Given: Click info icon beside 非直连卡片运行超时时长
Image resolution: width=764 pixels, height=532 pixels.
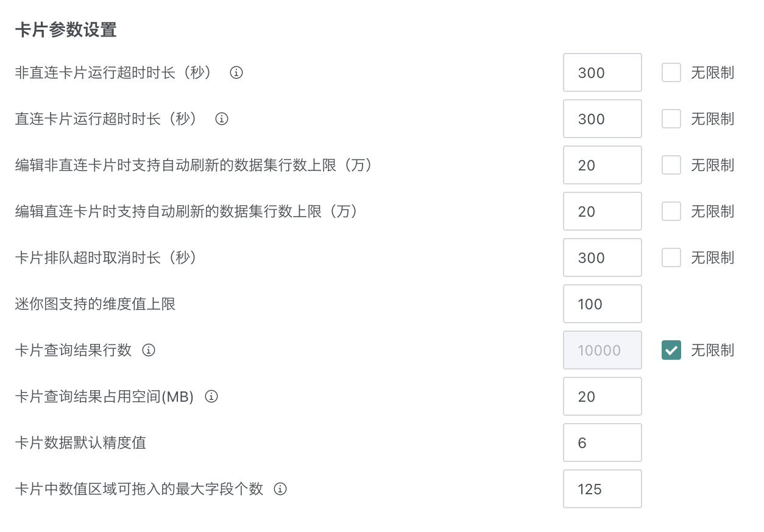Looking at the screenshot, I should pyautogui.click(x=236, y=73).
